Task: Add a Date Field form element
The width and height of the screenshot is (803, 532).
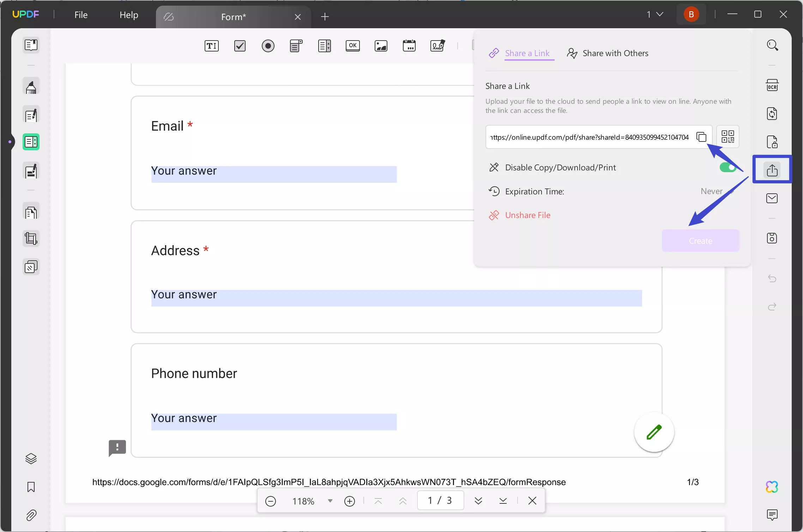Action: point(409,46)
